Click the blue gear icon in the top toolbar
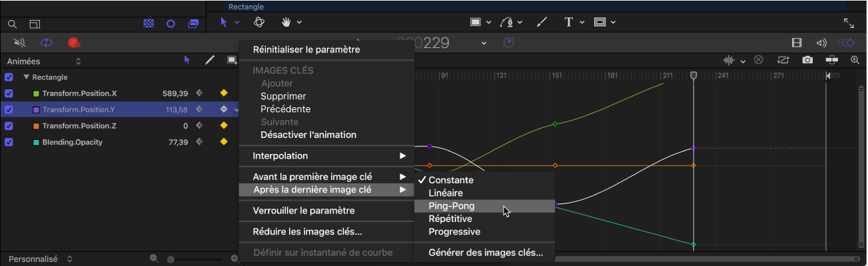The width and height of the screenshot is (868, 266). tap(171, 23)
